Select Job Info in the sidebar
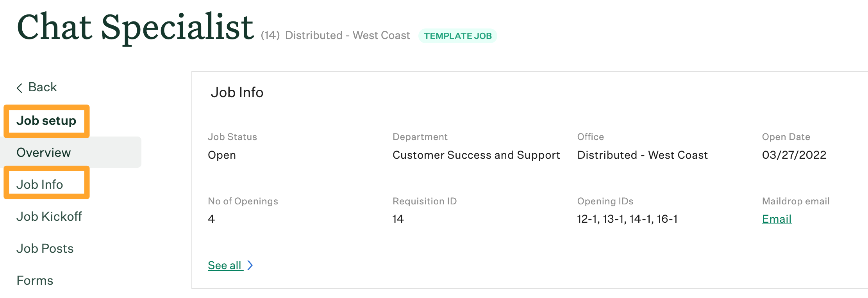Viewport: 868px width, 298px height. (40, 184)
